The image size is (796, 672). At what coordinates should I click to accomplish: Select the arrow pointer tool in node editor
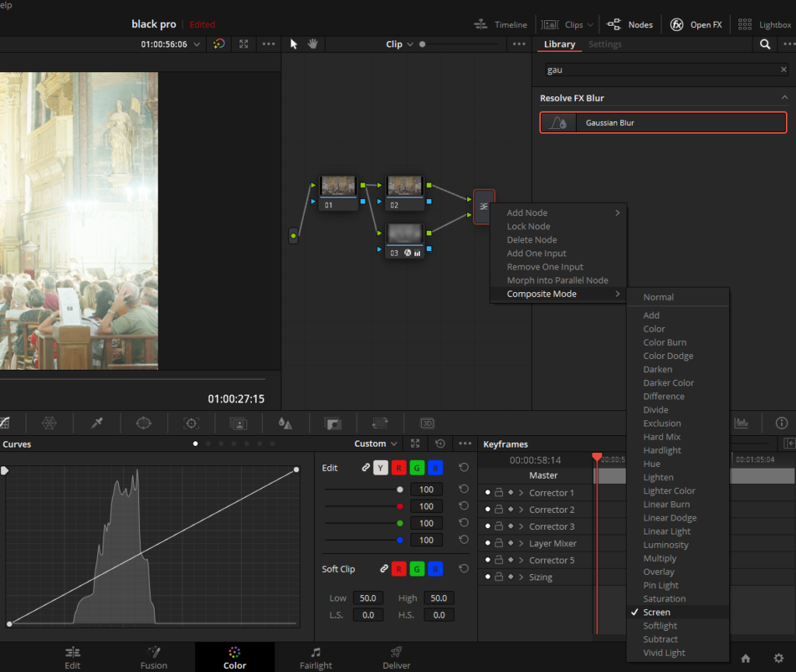[x=293, y=44]
